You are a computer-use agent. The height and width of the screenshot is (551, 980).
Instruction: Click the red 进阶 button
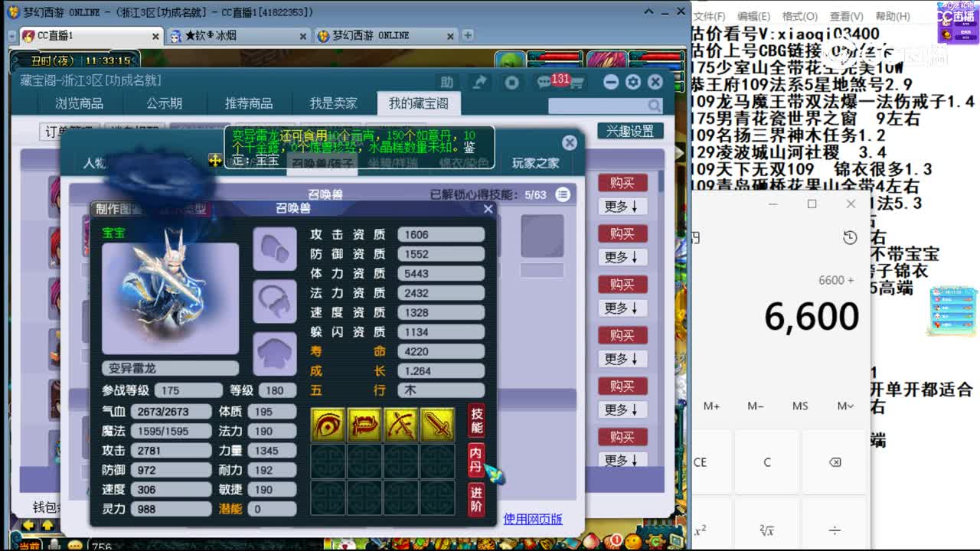point(476,499)
